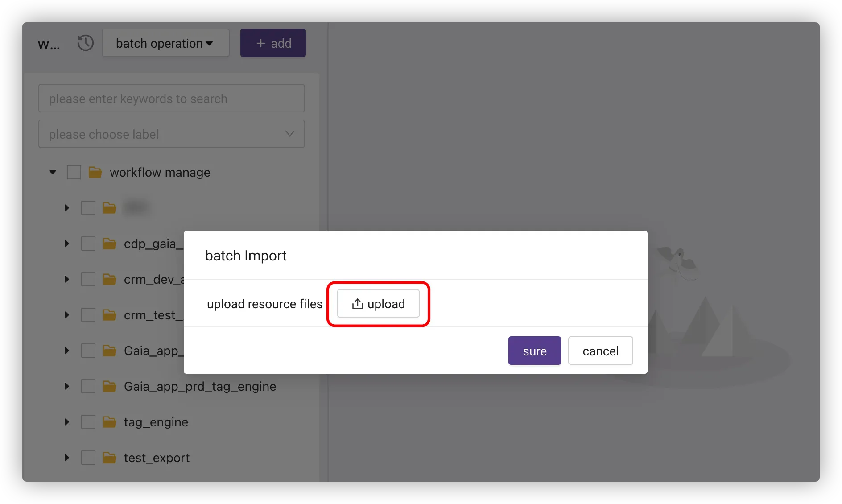Image resolution: width=842 pixels, height=504 pixels.
Task: Focus the keyword search input field
Action: tap(171, 99)
